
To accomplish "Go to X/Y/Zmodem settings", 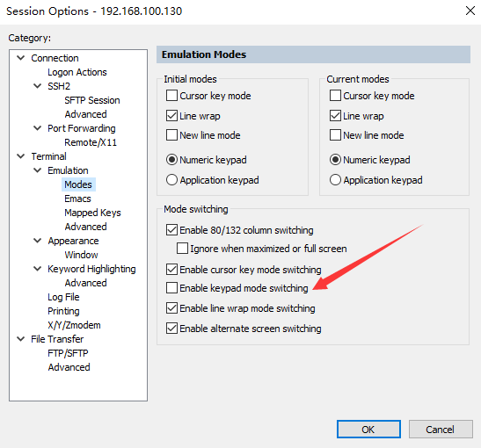I will [x=74, y=325].
